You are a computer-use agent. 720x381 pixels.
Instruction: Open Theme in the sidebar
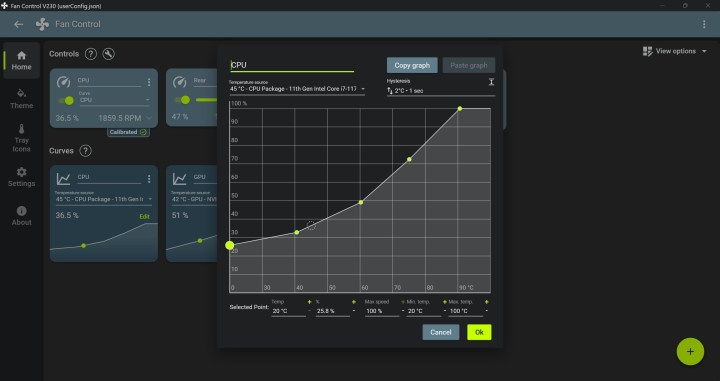22,99
